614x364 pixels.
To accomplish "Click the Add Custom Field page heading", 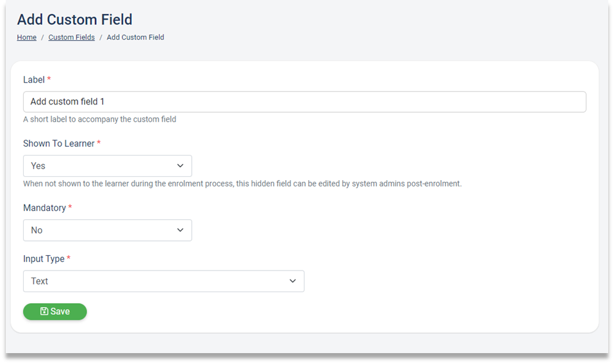I will click(x=75, y=20).
